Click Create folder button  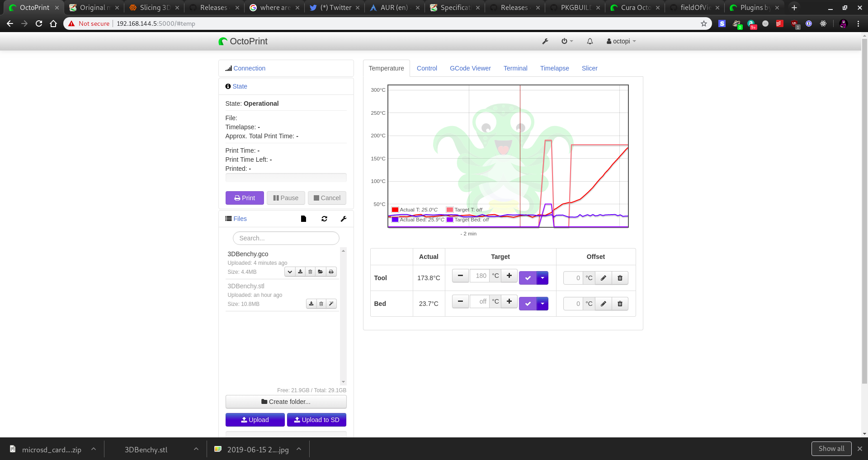[x=286, y=402]
